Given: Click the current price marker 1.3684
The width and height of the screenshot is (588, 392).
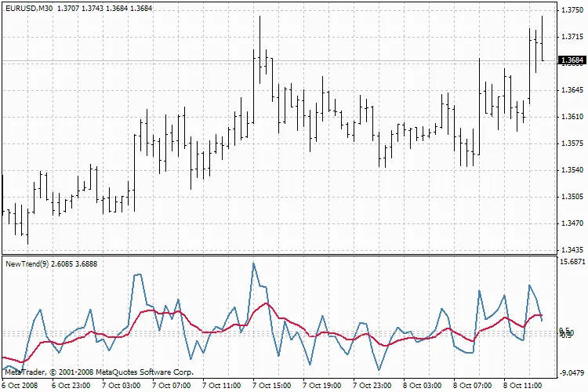Looking at the screenshot, I should point(571,60).
